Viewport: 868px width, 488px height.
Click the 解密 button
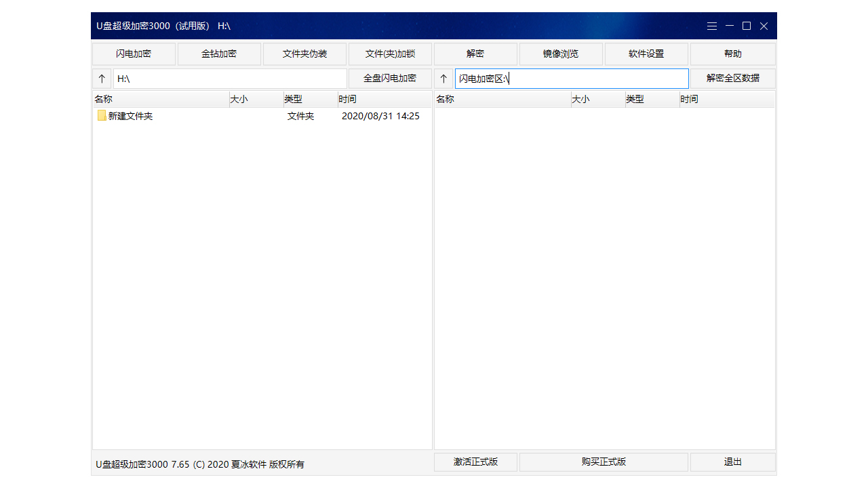click(x=475, y=54)
